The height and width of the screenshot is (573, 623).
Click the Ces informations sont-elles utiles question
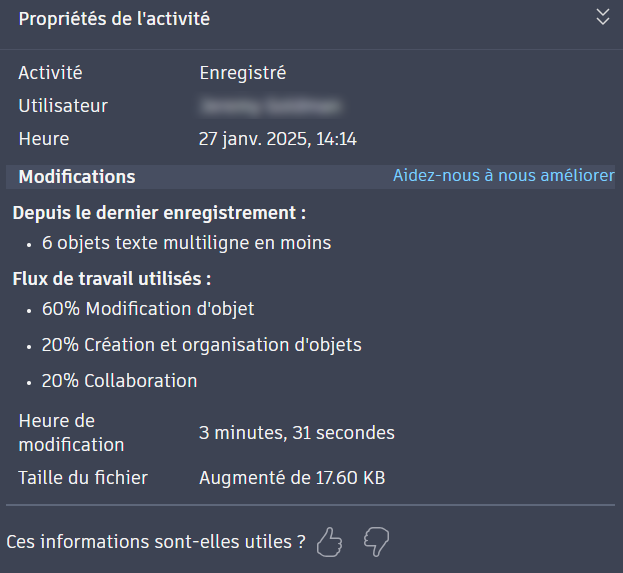(x=156, y=542)
